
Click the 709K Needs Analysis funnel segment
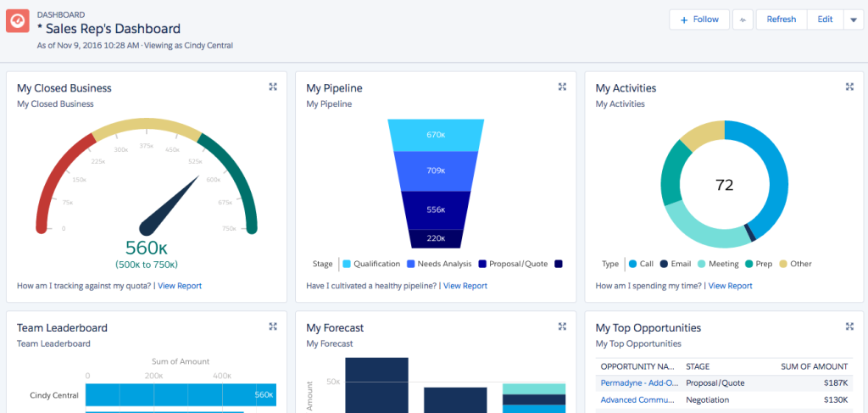point(436,170)
